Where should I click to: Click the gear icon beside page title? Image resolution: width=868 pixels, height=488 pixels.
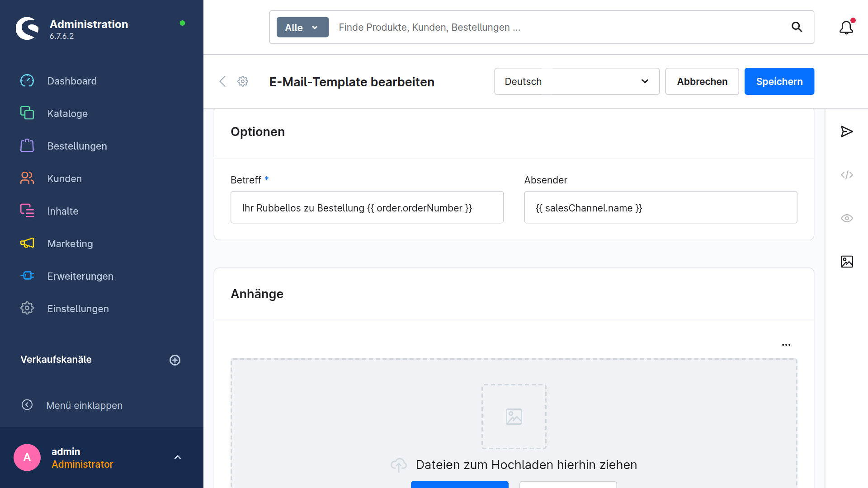coord(243,81)
